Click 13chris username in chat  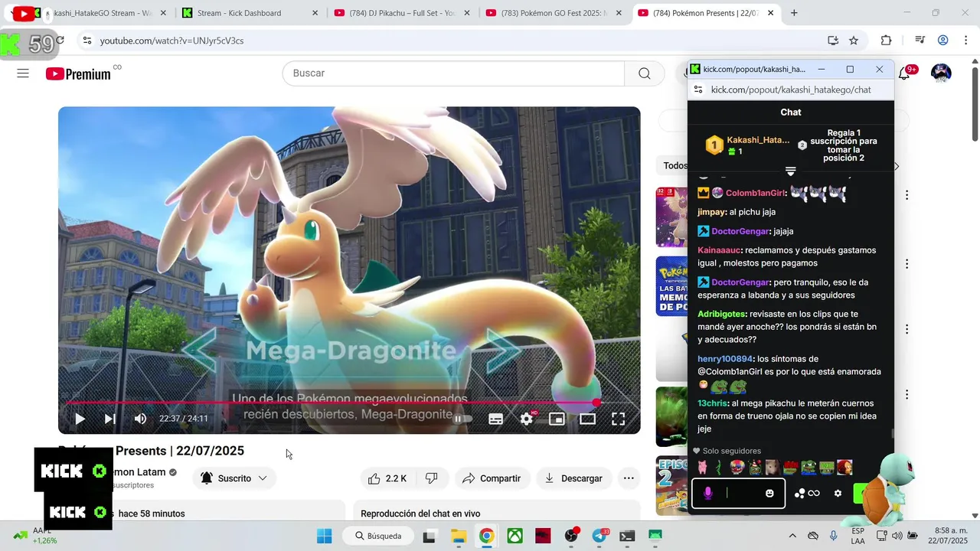(711, 403)
